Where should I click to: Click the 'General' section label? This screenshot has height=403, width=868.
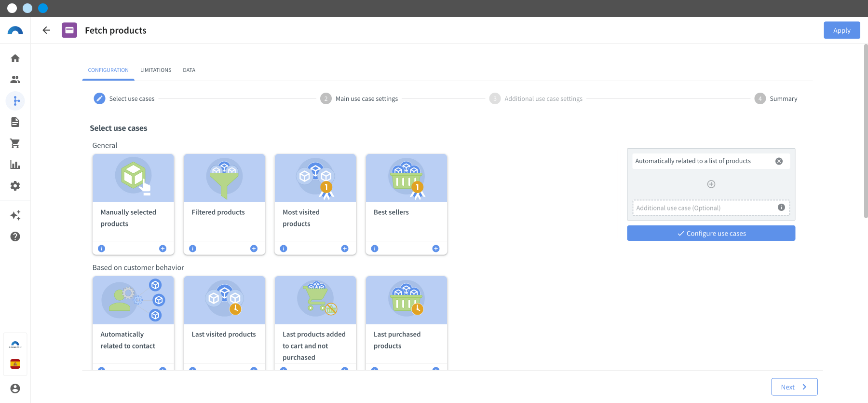tap(105, 145)
